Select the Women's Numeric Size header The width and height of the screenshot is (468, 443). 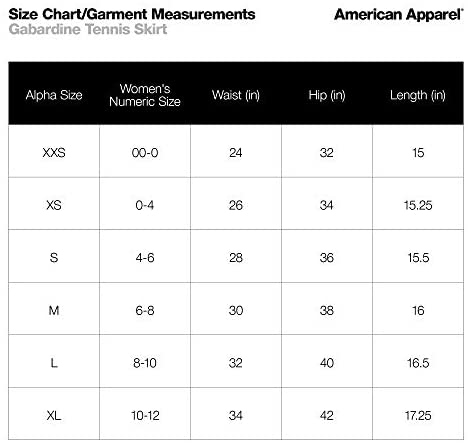click(x=145, y=95)
